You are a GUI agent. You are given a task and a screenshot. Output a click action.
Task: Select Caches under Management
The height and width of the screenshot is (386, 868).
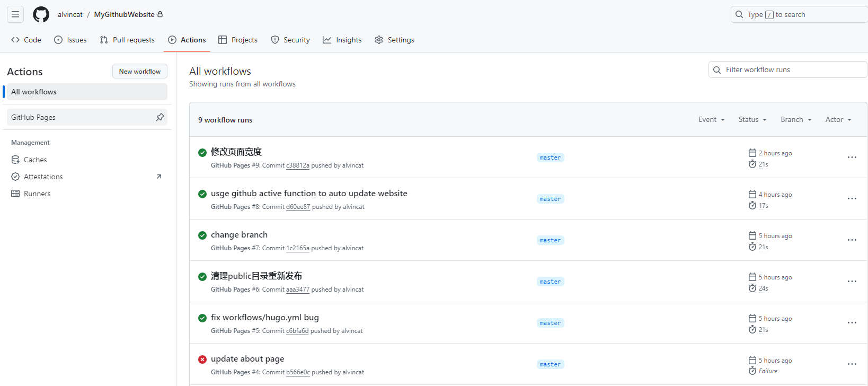tap(35, 160)
